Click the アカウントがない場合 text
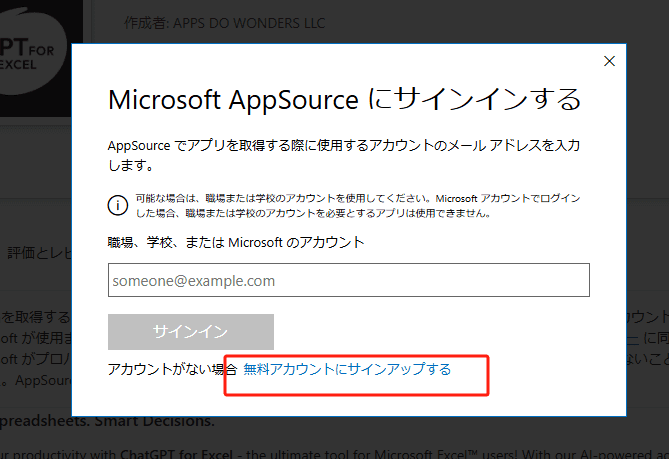669x459 pixels. coord(172,369)
